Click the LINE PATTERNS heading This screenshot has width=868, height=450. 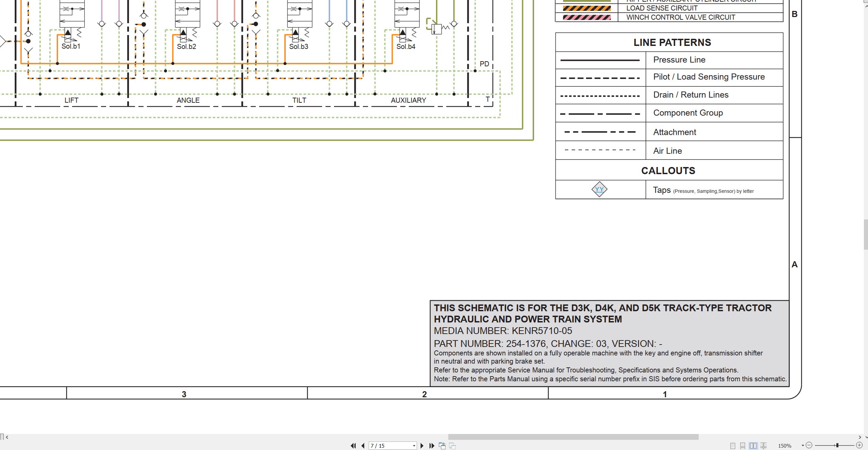click(672, 43)
